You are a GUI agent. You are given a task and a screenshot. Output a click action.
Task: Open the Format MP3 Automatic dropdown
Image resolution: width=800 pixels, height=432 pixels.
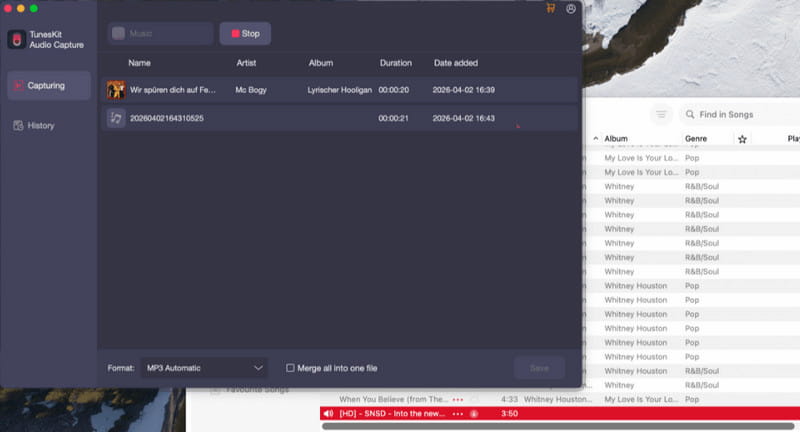point(204,368)
